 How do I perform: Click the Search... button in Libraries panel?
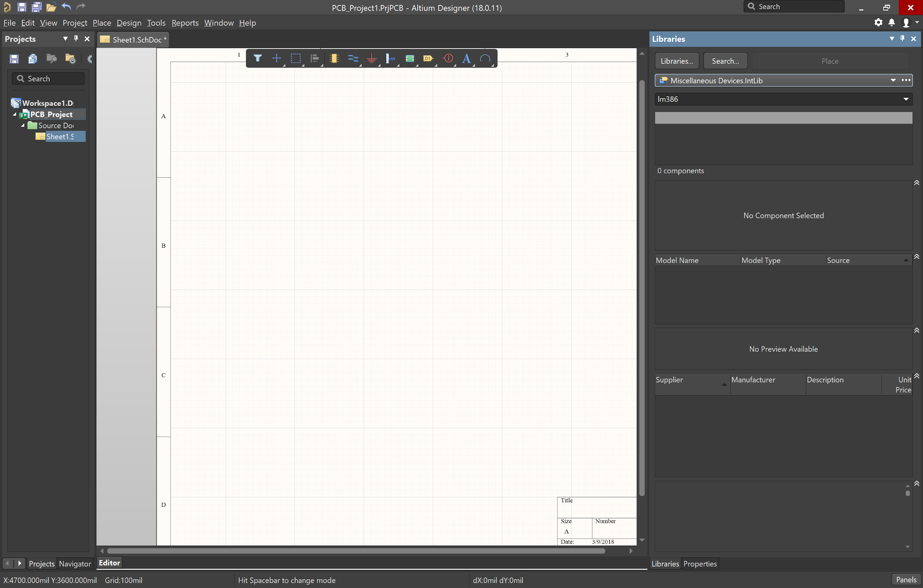pyautogui.click(x=726, y=61)
